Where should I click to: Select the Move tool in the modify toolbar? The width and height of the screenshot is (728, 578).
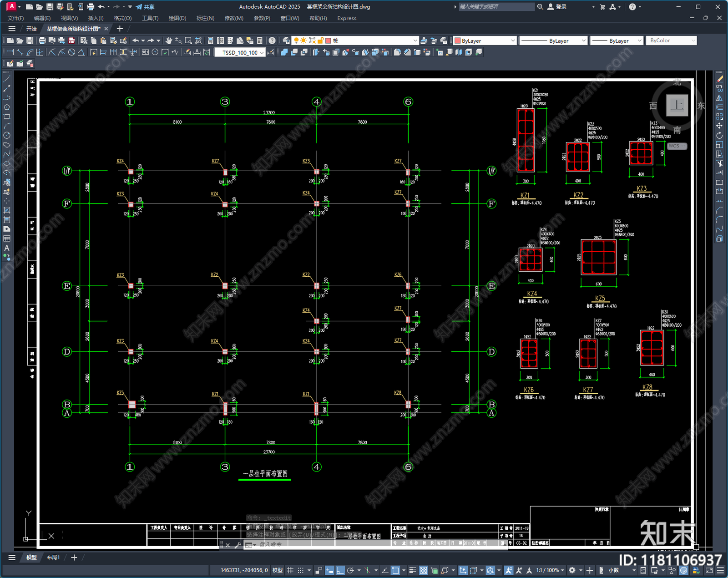[719, 126]
